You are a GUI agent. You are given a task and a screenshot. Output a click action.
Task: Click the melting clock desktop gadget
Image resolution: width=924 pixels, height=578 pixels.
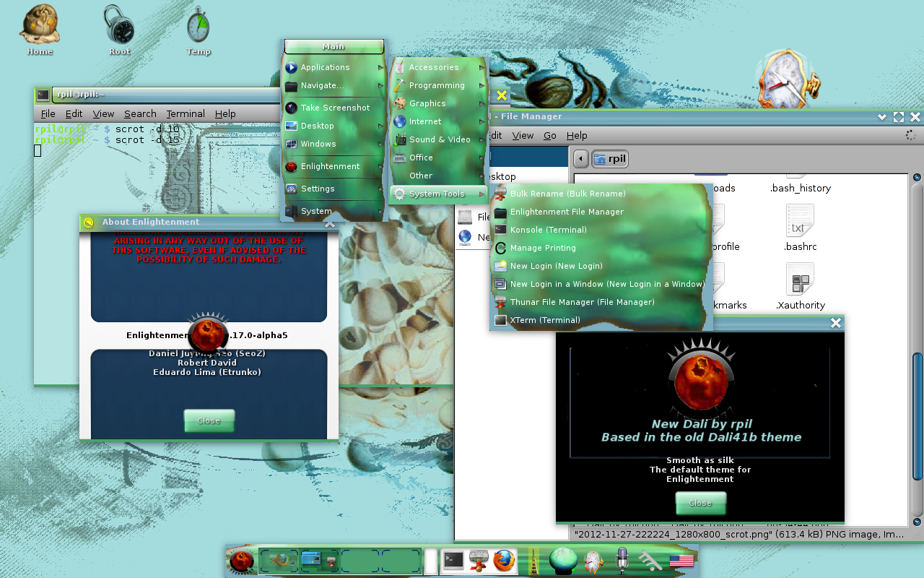tap(787, 78)
